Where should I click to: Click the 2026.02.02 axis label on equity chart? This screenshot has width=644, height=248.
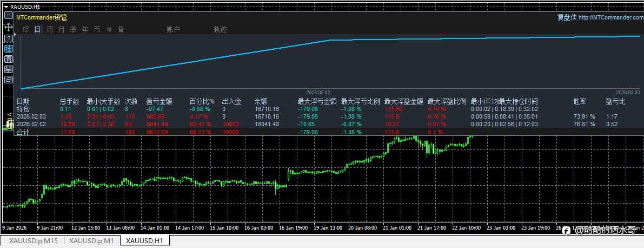pyautogui.click(x=318, y=93)
